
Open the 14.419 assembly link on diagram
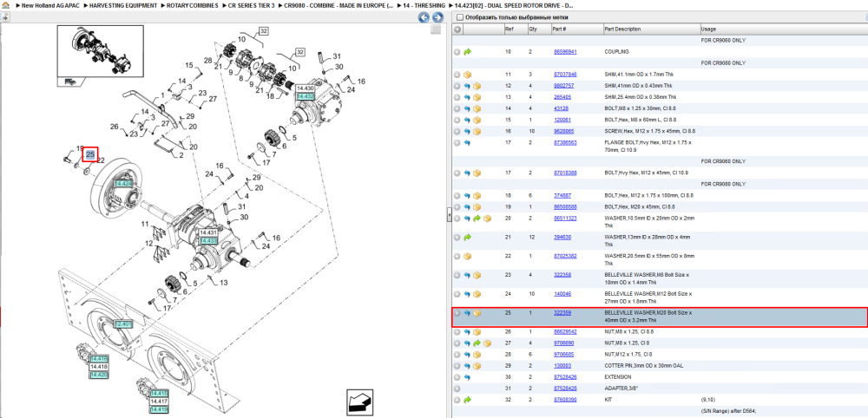click(159, 409)
